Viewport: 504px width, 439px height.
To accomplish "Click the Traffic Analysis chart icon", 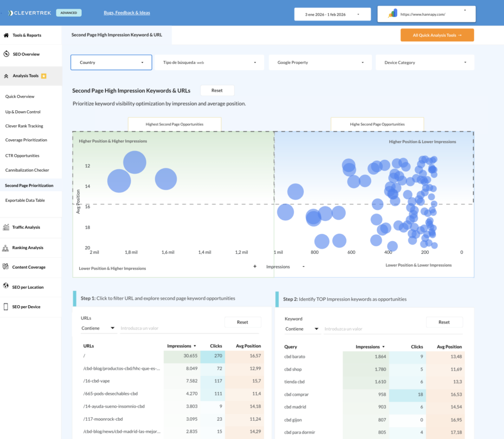I will (6, 227).
